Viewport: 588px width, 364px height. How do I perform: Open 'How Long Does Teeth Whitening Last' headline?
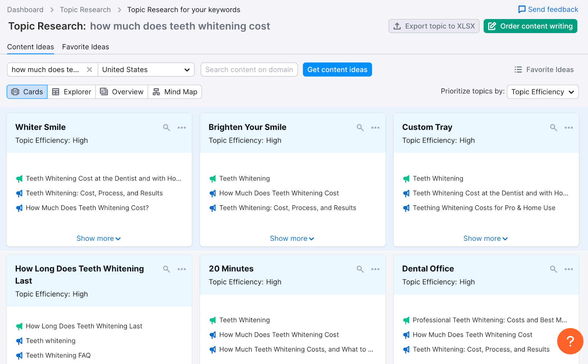[x=84, y=326]
